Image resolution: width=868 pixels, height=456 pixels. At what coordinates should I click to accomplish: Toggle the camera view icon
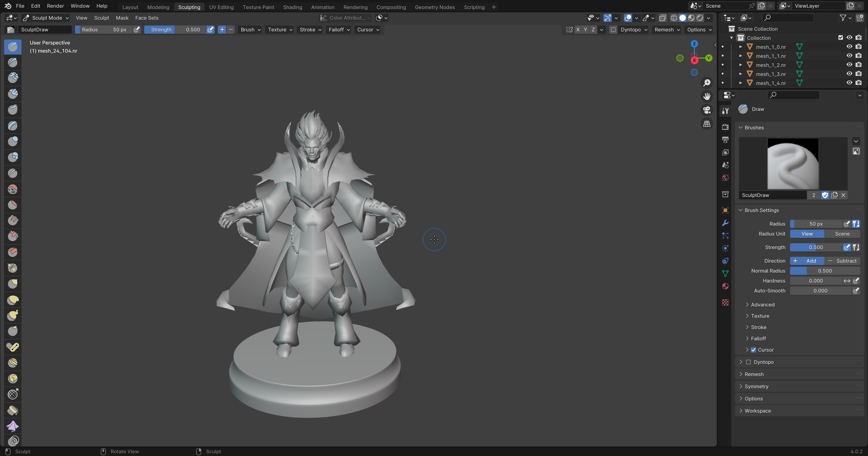point(707,110)
